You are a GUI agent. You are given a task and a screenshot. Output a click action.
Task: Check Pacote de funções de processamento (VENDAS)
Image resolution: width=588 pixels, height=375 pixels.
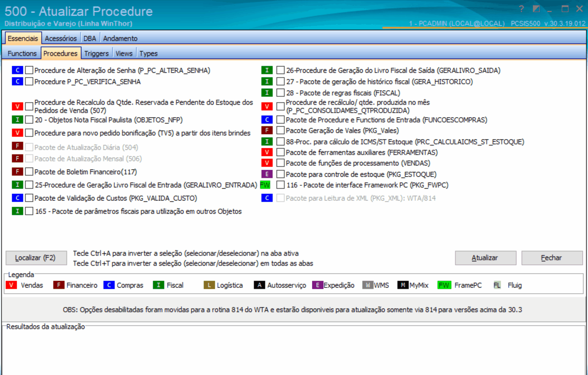point(280,163)
